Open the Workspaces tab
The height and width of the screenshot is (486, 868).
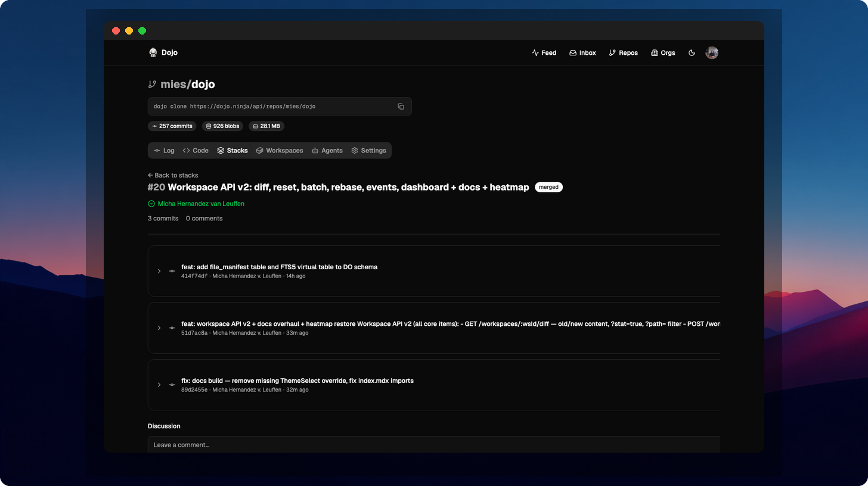tap(280, 150)
